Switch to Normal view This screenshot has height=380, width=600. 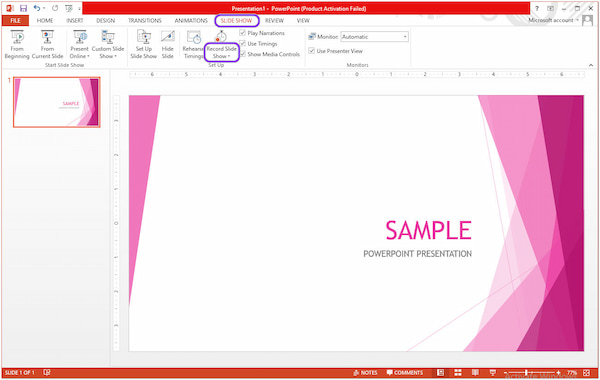tap(440, 372)
